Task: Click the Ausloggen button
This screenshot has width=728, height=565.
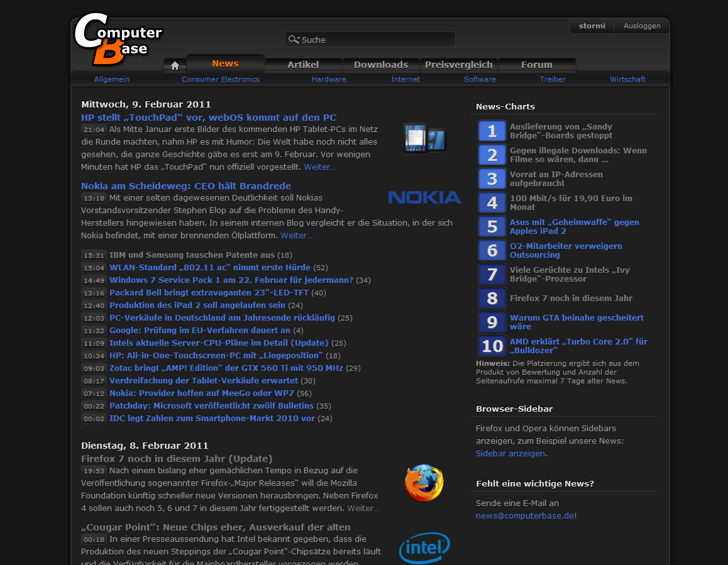Action: (642, 26)
